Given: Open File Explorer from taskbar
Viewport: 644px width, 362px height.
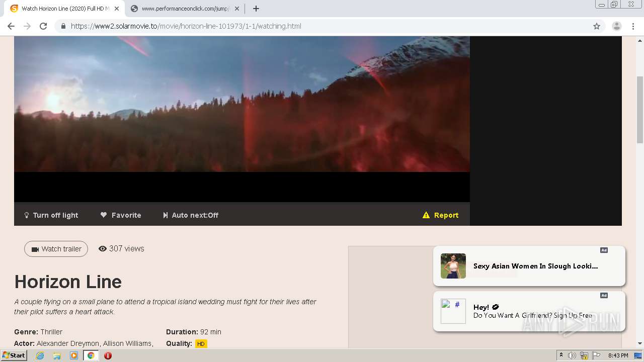Looking at the screenshot, I should (57, 355).
